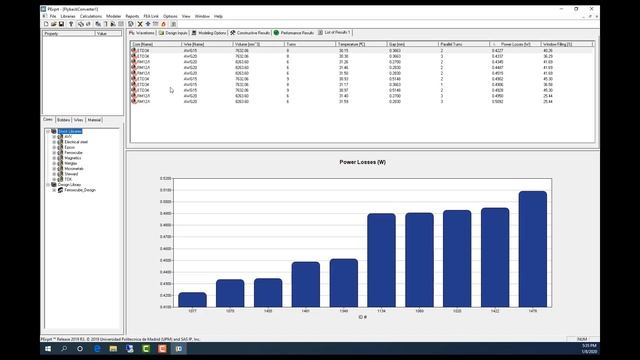
Task: Sort by the Window Filling column header
Action: click(x=567, y=44)
